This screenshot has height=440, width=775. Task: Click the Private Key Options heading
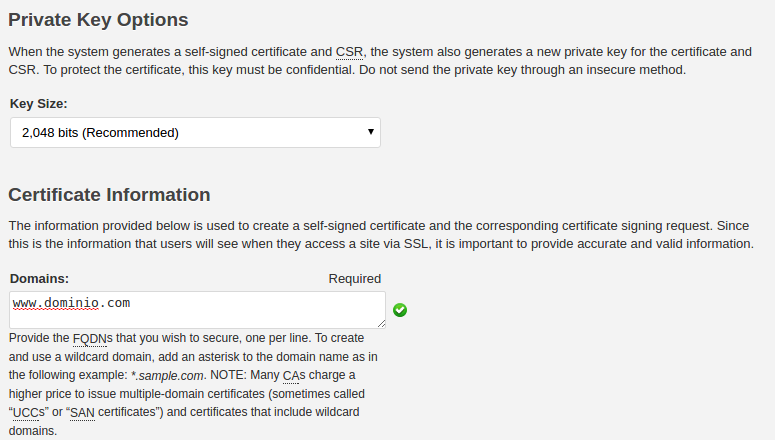(98, 20)
